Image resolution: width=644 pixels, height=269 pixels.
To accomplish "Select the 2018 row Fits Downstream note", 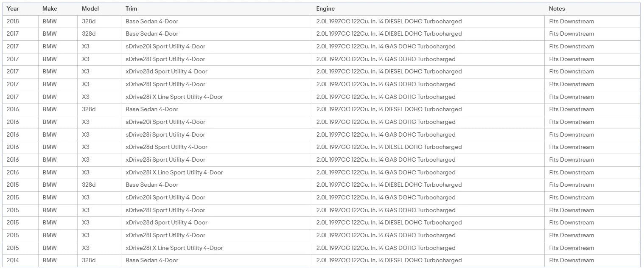I will tap(571, 21).
